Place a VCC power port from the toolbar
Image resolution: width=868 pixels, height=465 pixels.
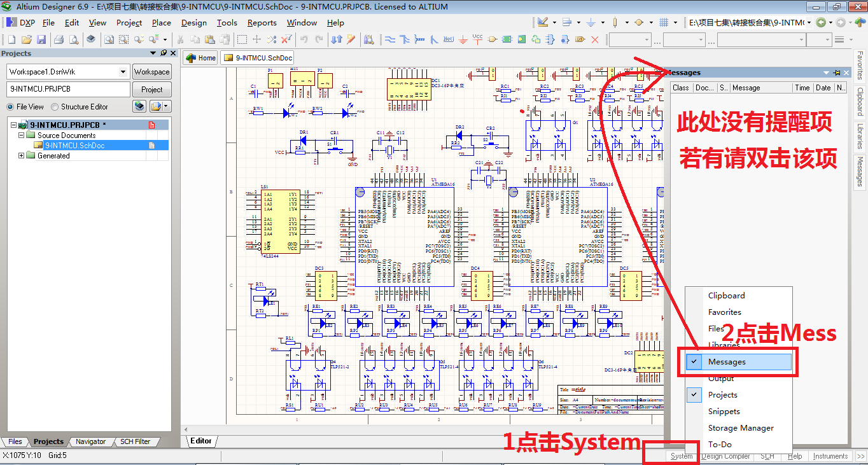click(477, 39)
